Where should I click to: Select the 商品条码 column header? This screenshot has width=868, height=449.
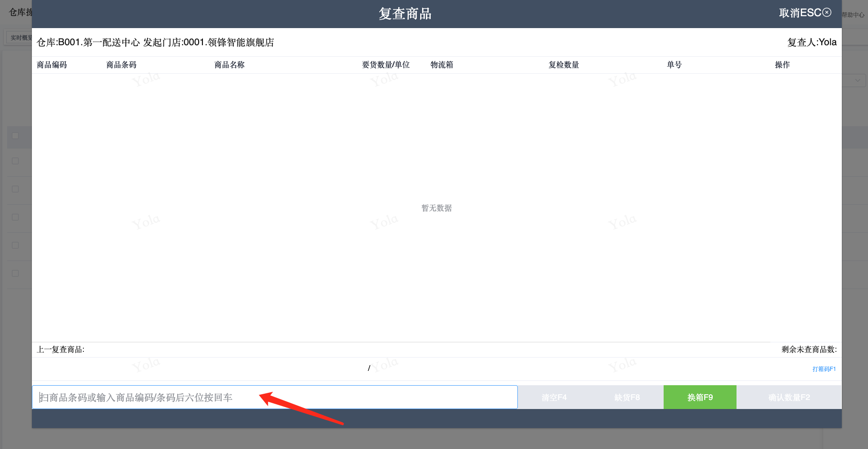pos(121,65)
